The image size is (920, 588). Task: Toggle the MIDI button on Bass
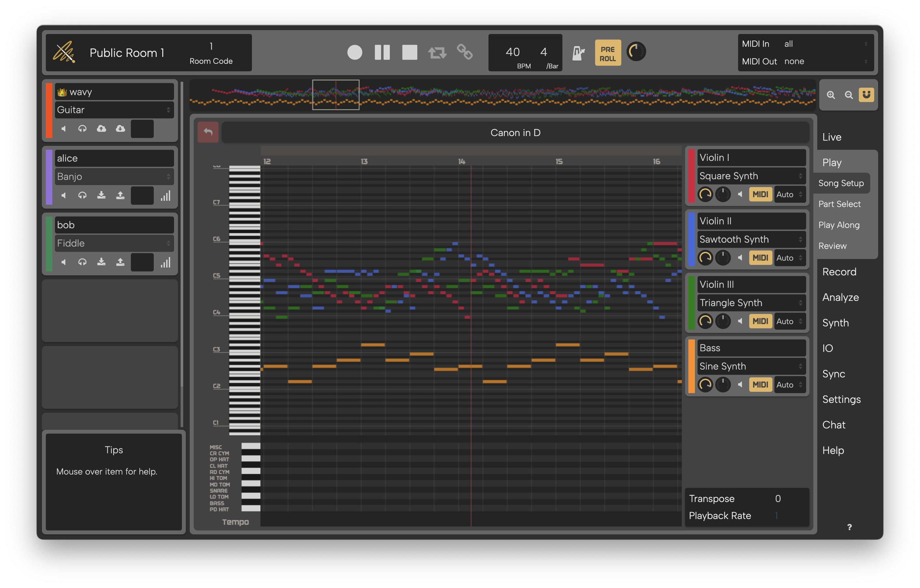pyautogui.click(x=760, y=385)
